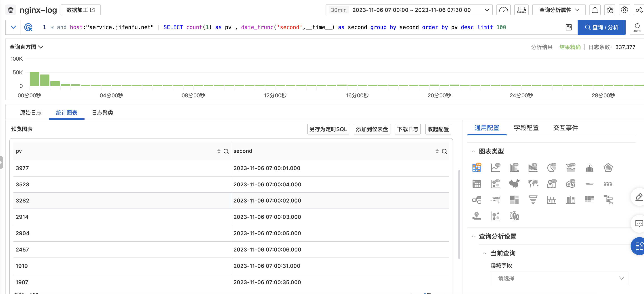Open the share icon in top bar
The width and height of the screenshot is (644, 294).
pos(639,10)
